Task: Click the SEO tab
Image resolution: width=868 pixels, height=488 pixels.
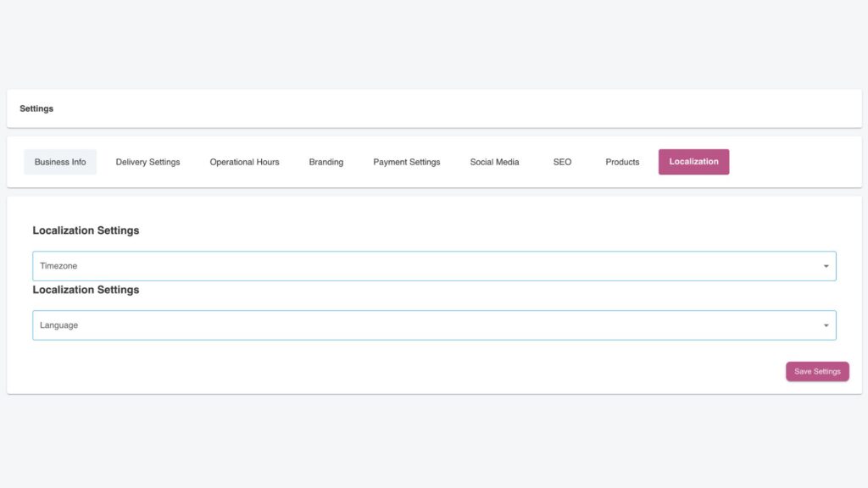Action: point(562,162)
